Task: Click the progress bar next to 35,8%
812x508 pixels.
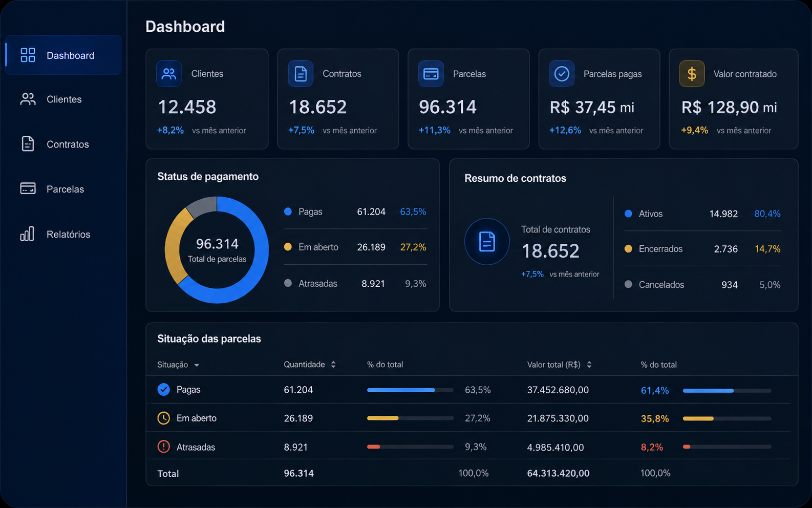Action: 727,419
